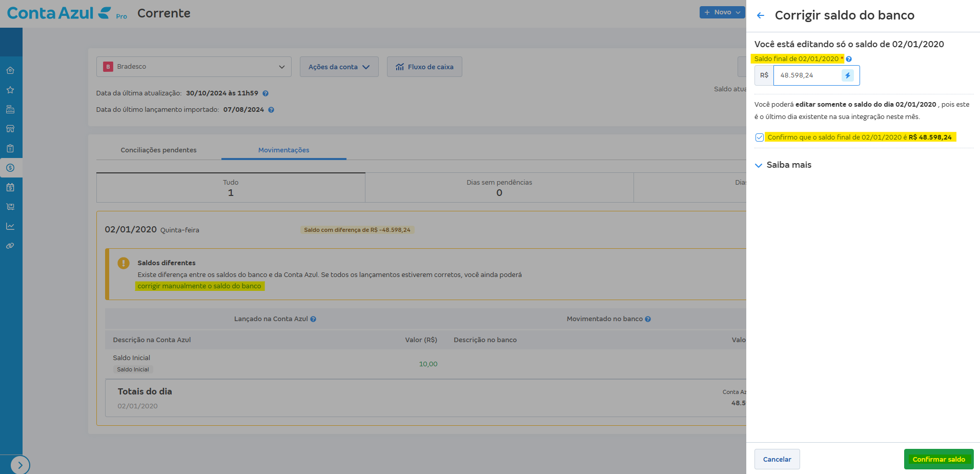Expand the Saiba mais section
Image resolution: width=980 pixels, height=474 pixels.
tap(783, 165)
